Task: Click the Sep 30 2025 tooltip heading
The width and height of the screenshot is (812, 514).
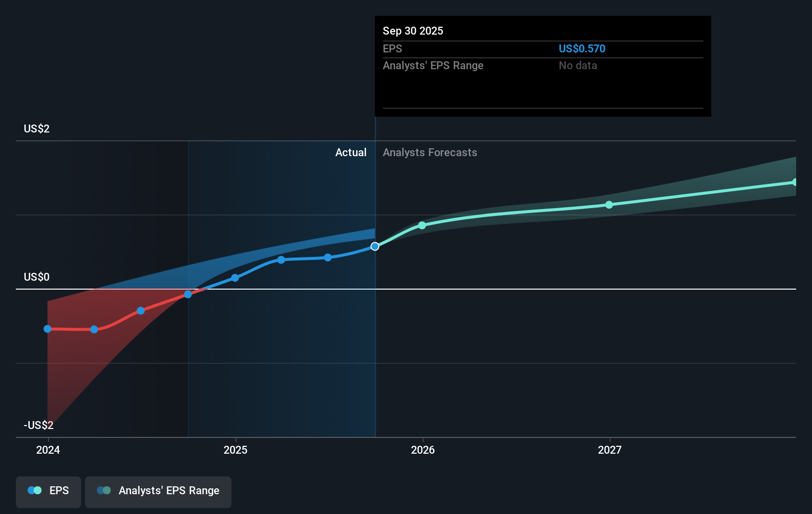Action: (412, 31)
